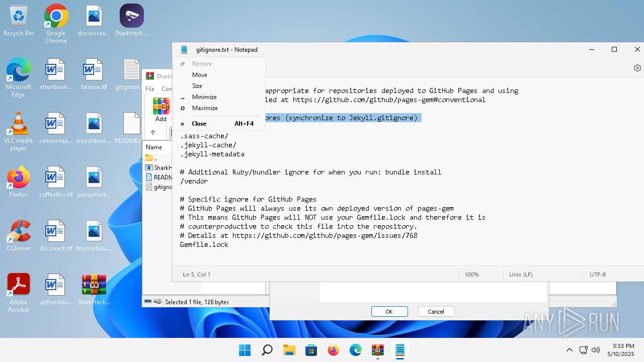Select the README row in WinRAR list
This screenshot has width=644, height=362.
click(158, 177)
